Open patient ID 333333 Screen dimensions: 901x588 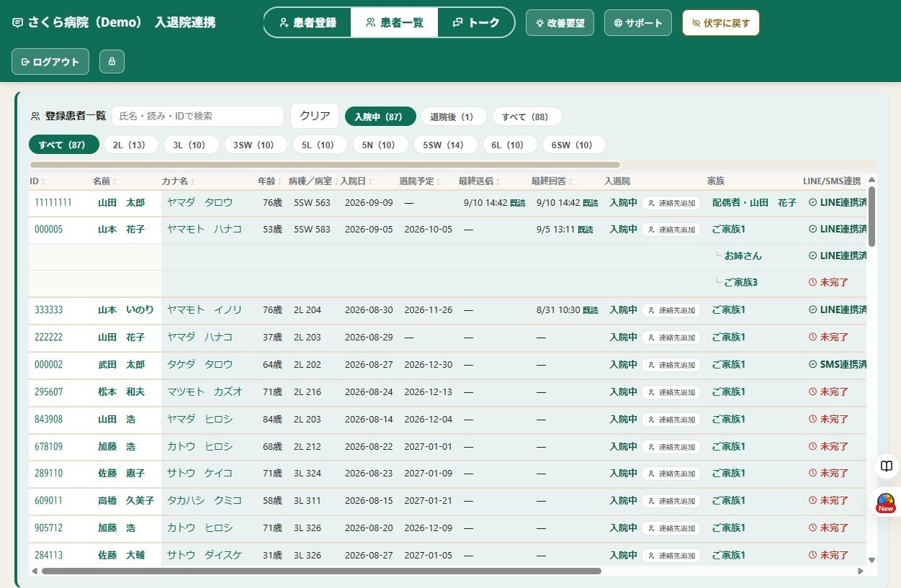[48, 310]
